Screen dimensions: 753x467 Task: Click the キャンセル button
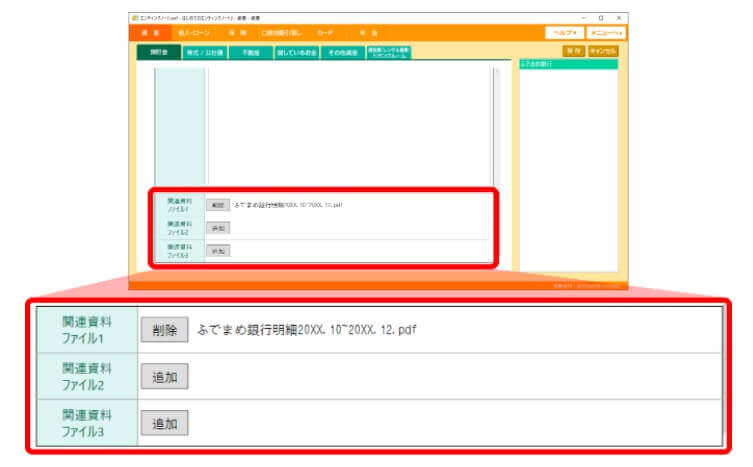pos(604,50)
